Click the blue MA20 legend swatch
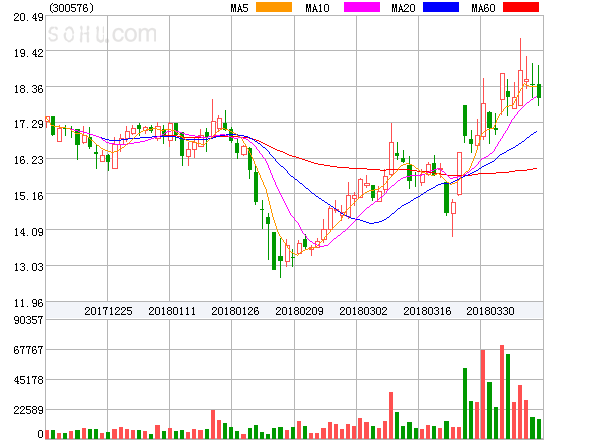This screenshot has width=600, height=440. 441,7
